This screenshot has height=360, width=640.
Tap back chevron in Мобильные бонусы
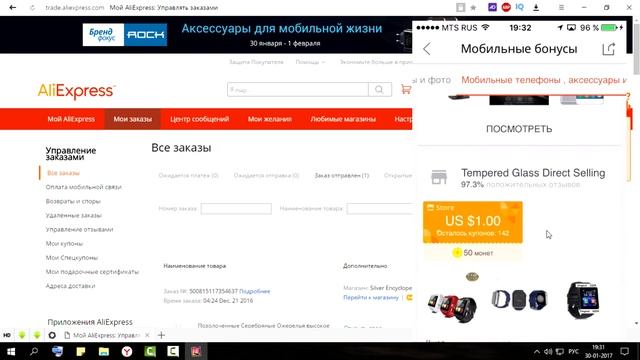(x=427, y=49)
